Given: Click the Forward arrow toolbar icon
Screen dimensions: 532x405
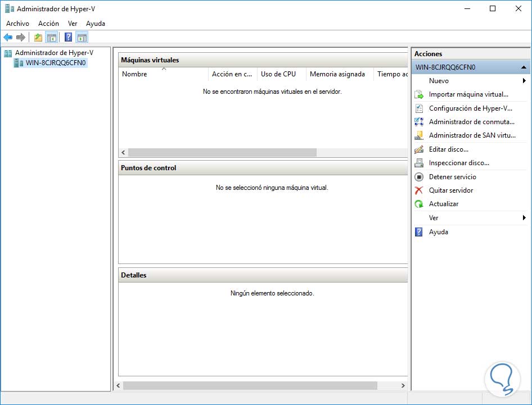Looking at the screenshot, I should coord(21,37).
